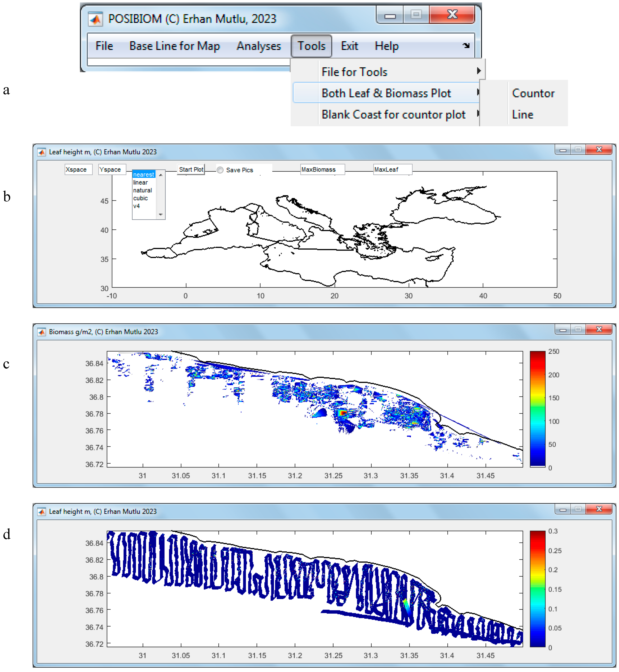Minimize the POSIBIOM window
This screenshot has height=672, width=619.
pyautogui.click(x=390, y=15)
